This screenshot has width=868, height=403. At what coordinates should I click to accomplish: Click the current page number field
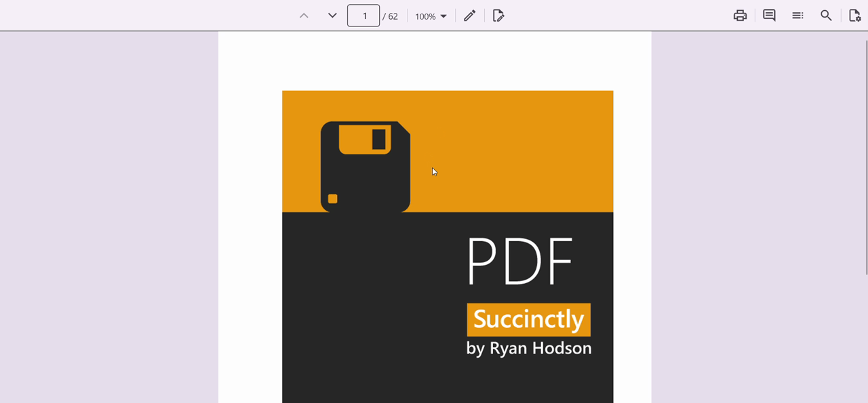pyautogui.click(x=363, y=16)
